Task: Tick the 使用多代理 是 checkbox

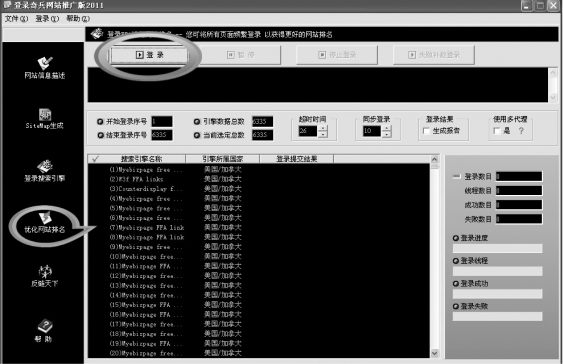Action: tap(497, 131)
